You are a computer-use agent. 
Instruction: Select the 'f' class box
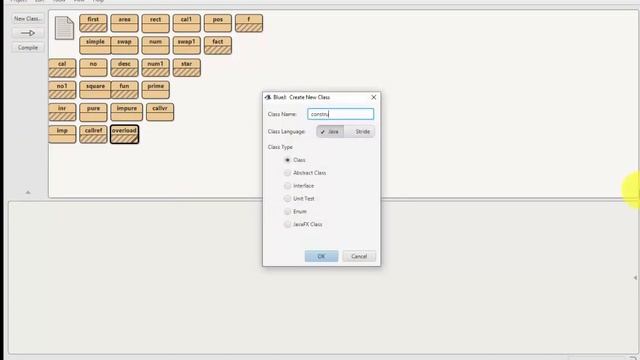tap(249, 23)
